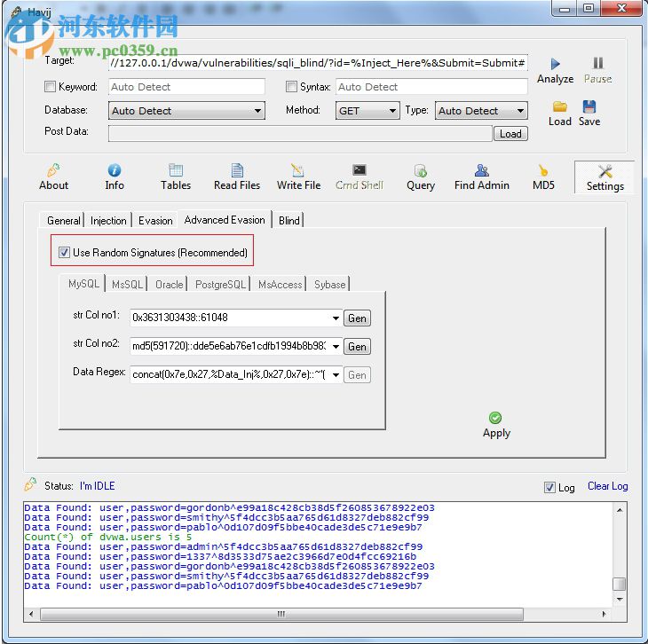Screen dimensions: 648x644
Task: Click the Syntax Auto Detect field
Action: (431, 87)
